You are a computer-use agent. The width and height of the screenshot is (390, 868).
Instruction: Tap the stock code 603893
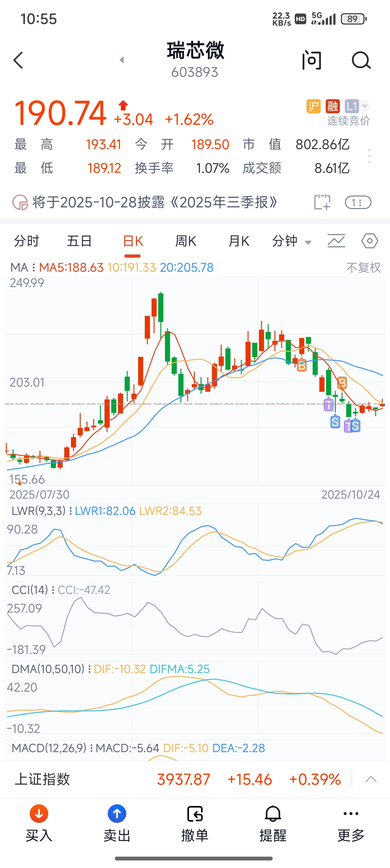195,72
